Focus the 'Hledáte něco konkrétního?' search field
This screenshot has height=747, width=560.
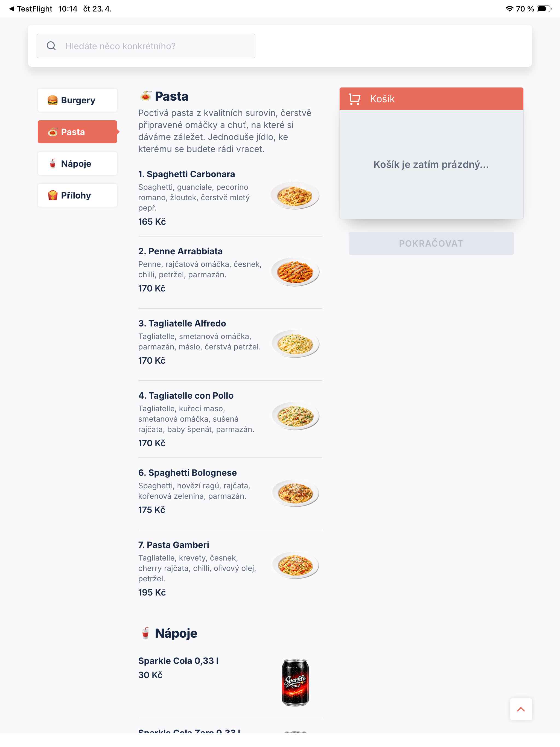click(x=146, y=46)
